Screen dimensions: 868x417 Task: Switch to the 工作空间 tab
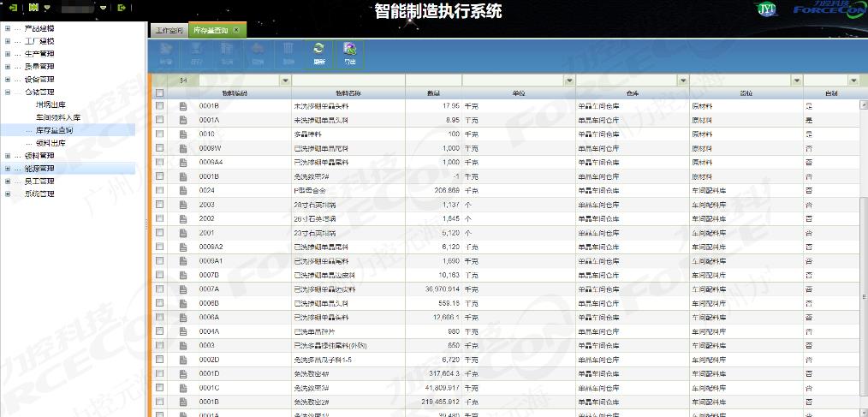[x=169, y=31]
